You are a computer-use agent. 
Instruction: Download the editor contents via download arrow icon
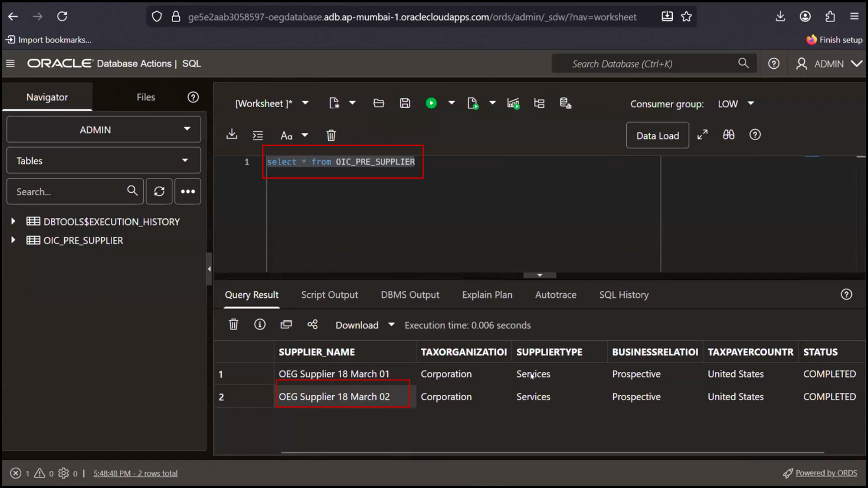pos(231,134)
